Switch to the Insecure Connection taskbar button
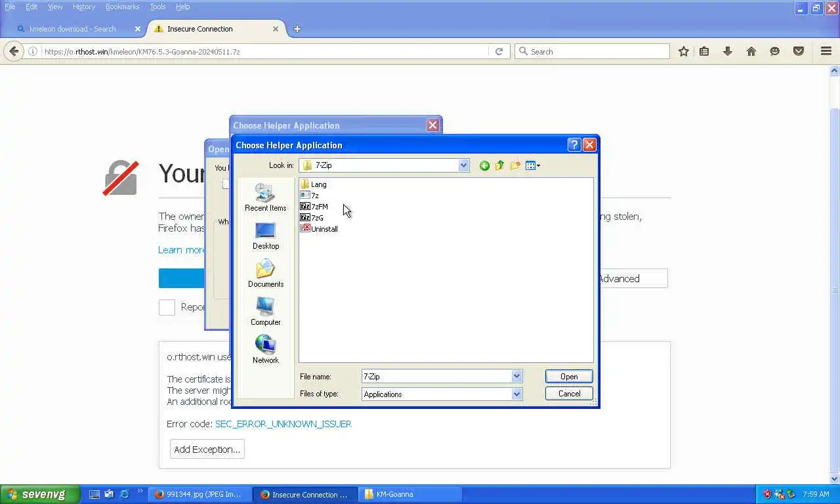 [x=305, y=494]
